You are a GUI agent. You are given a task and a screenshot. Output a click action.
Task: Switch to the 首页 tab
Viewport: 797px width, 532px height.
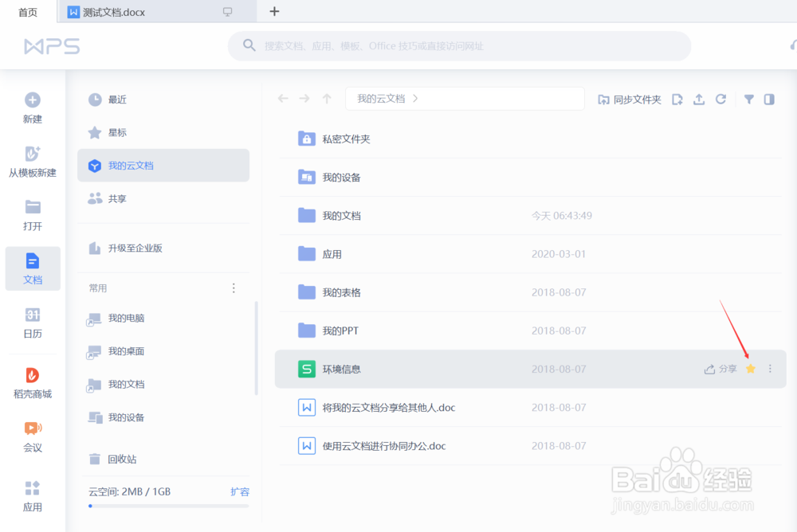(28, 12)
